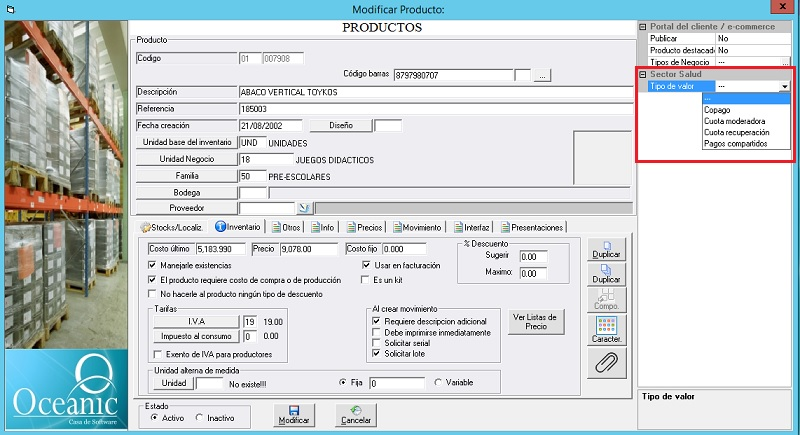Open the Caracter. characteristics grid button
This screenshot has width=800, height=435.
(604, 329)
